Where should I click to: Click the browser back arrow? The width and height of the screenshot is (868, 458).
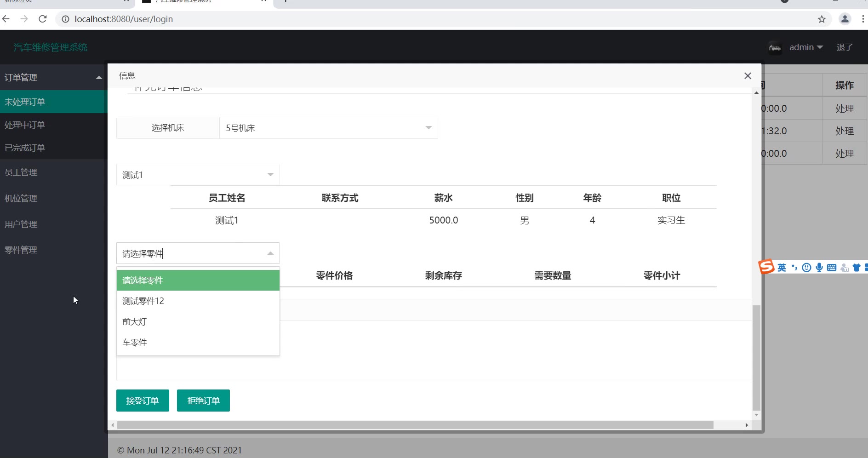(6, 19)
